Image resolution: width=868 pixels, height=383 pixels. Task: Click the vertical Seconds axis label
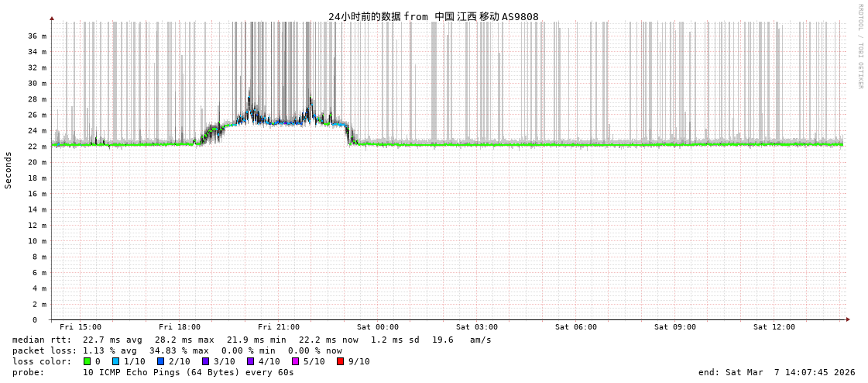click(x=9, y=170)
